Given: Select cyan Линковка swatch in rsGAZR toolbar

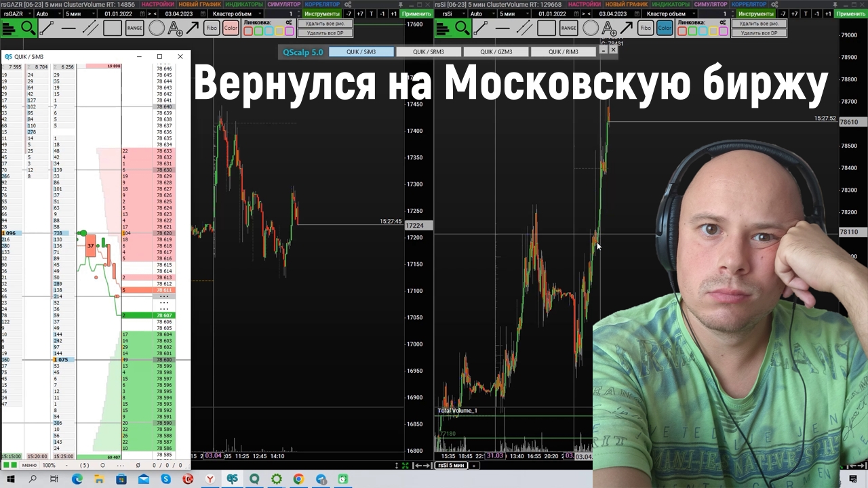Looking at the screenshot, I should tap(269, 31).
